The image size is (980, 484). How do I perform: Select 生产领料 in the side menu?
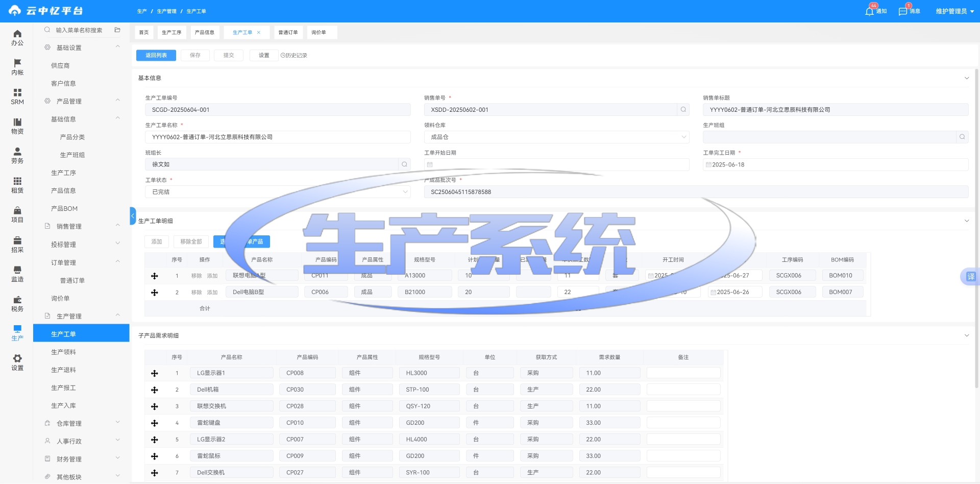click(x=63, y=352)
